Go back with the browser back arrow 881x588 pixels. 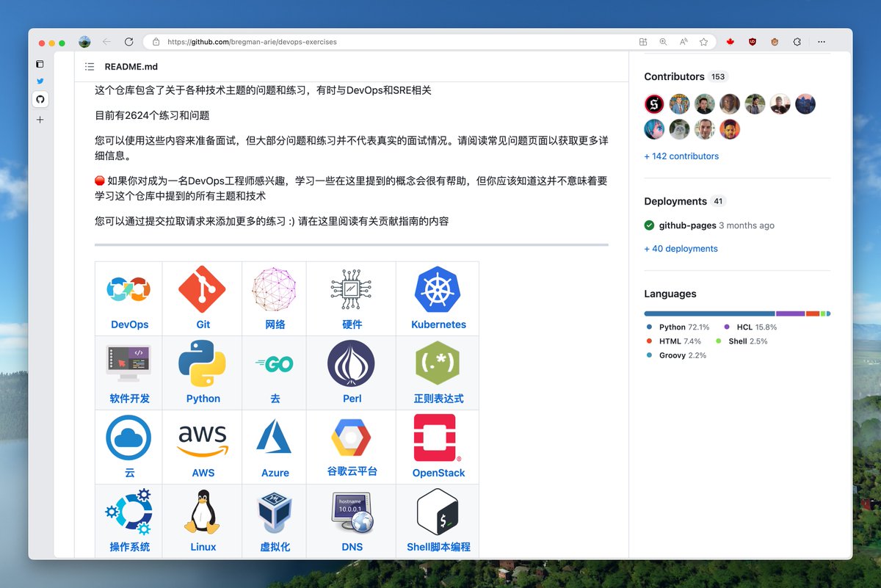tap(107, 42)
